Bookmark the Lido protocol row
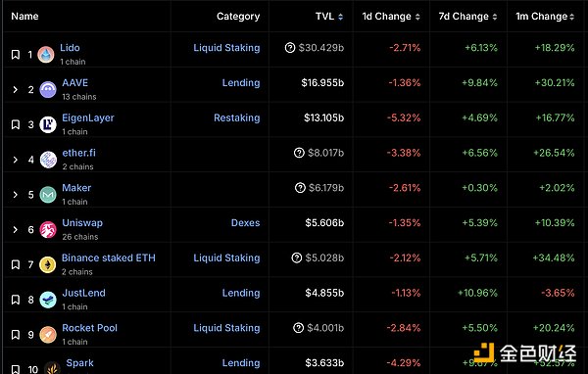 pyautogui.click(x=16, y=55)
